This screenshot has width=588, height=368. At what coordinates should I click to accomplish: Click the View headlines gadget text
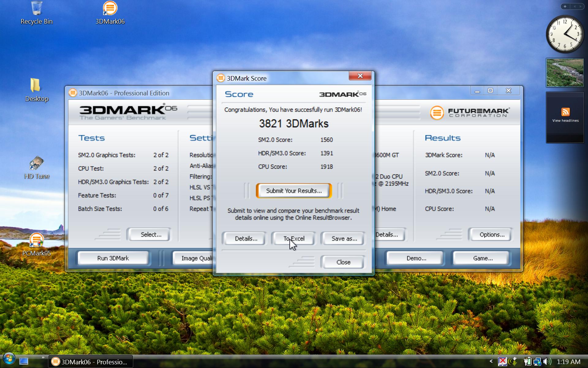(x=565, y=121)
